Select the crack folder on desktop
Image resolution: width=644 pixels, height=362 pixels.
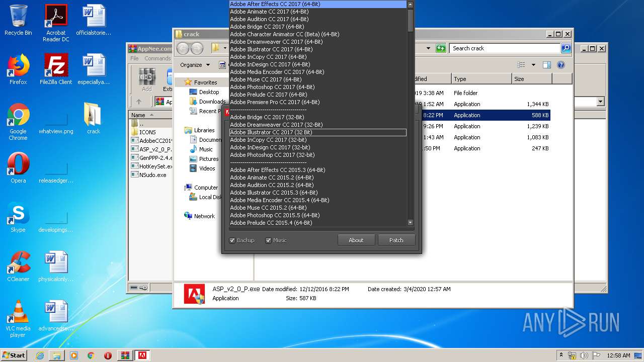[x=94, y=118]
